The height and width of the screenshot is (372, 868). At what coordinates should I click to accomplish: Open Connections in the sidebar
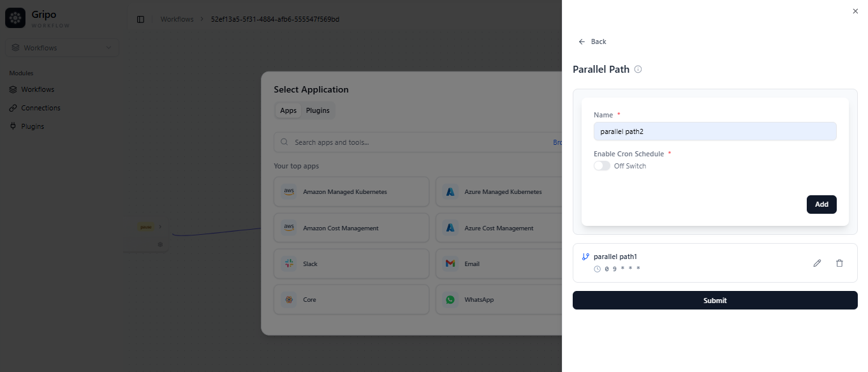(41, 108)
